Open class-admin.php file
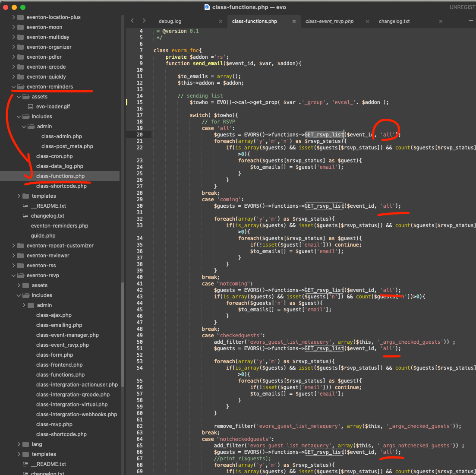The height and width of the screenshot is (475, 476). [x=62, y=136]
